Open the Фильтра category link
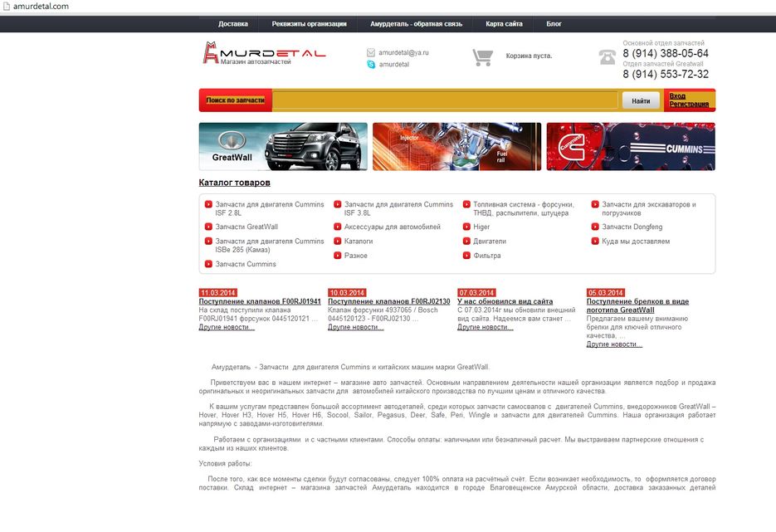 pos(487,256)
